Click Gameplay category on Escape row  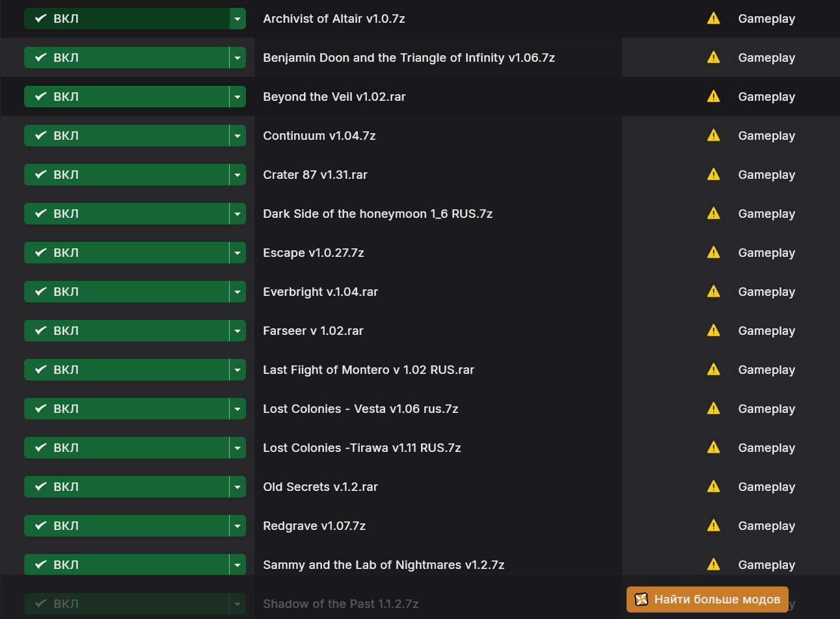766,253
